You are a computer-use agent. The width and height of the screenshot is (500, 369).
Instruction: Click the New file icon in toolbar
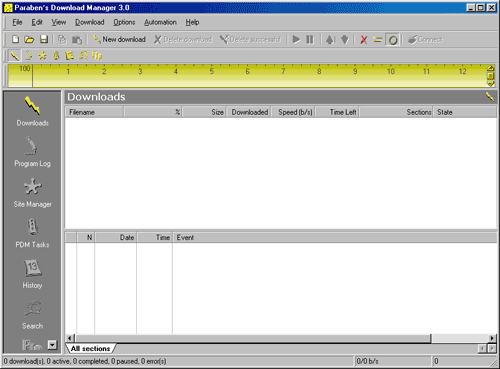pos(15,39)
